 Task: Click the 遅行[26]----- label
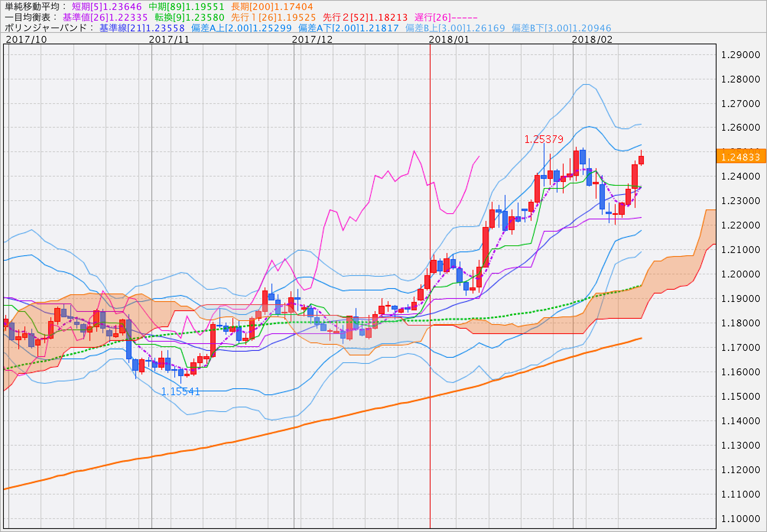pyautogui.click(x=446, y=17)
